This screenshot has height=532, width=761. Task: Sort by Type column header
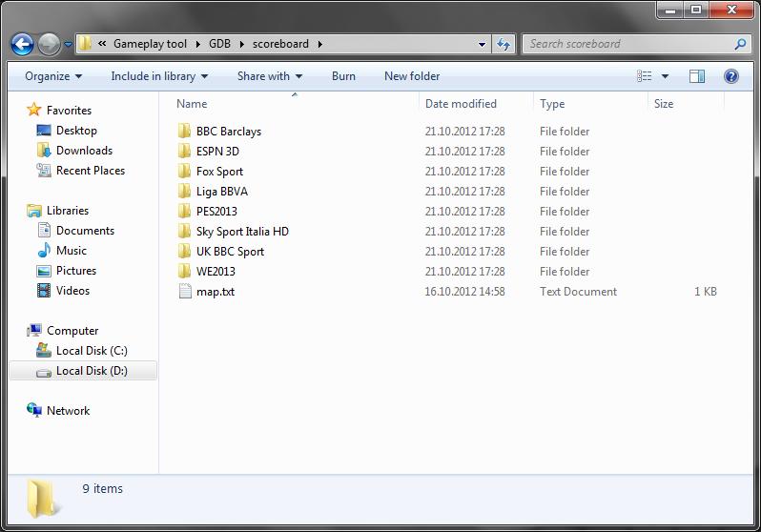(552, 104)
